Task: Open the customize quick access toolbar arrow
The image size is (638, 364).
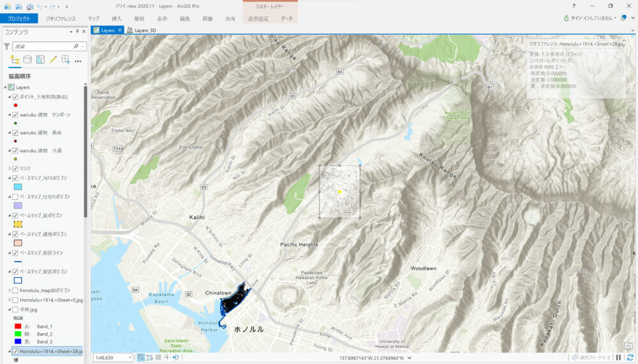Action: 67,6
